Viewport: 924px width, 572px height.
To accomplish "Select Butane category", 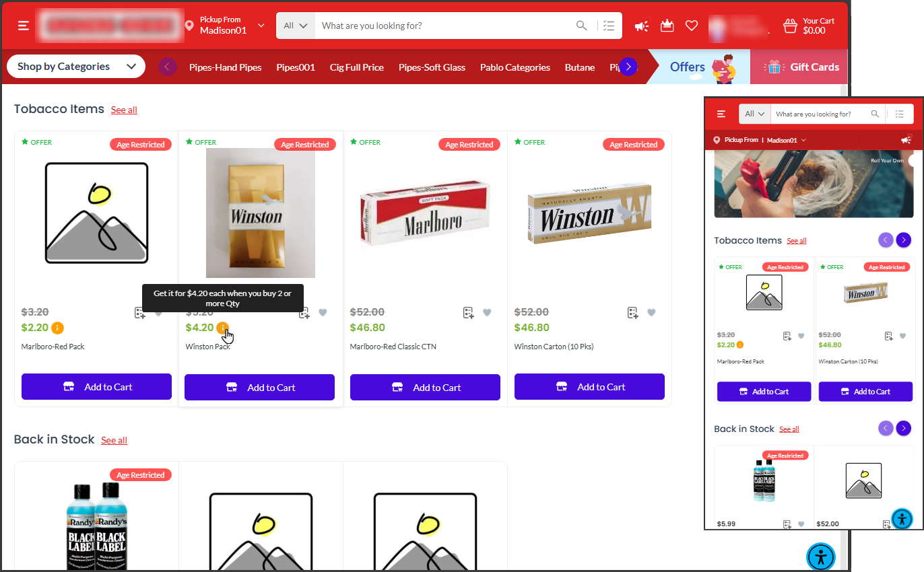I will (x=580, y=67).
